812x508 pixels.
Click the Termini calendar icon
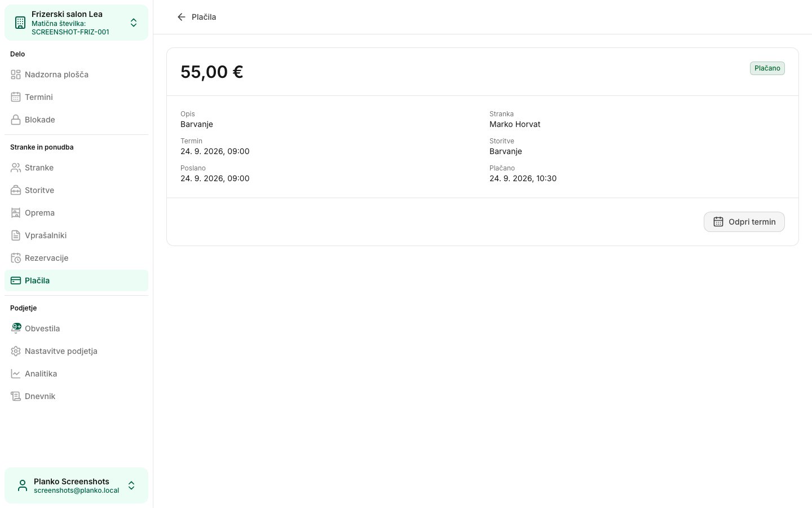coord(16,97)
